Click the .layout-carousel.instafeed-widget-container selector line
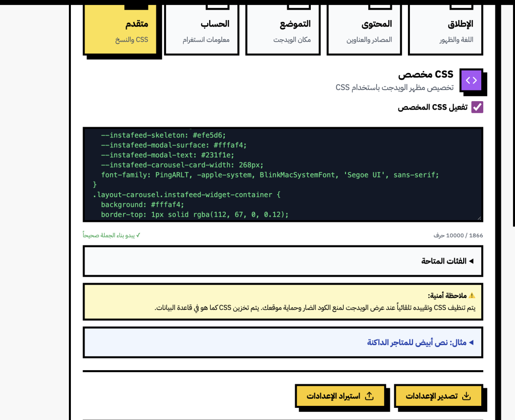 click(187, 195)
